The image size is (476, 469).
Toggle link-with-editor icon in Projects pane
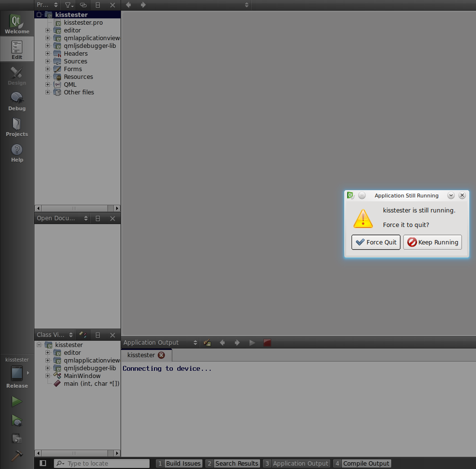click(83, 5)
